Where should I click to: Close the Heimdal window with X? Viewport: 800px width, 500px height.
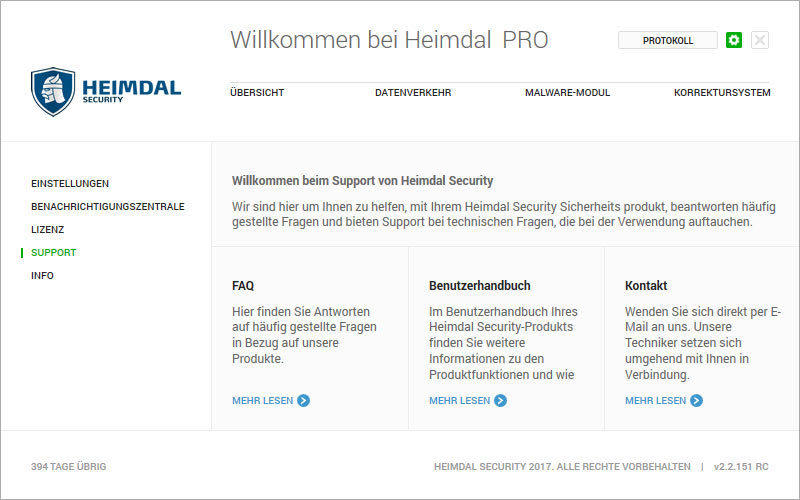pos(760,40)
